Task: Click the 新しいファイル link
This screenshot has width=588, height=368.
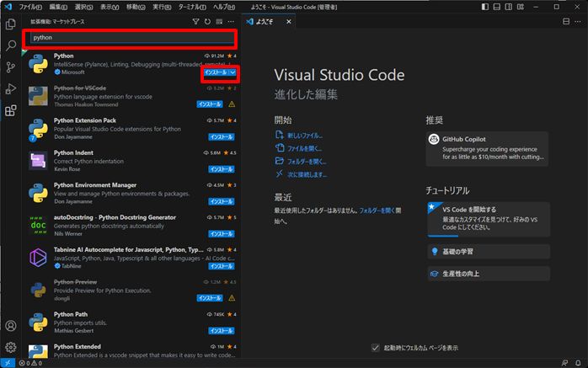Action: (x=304, y=136)
